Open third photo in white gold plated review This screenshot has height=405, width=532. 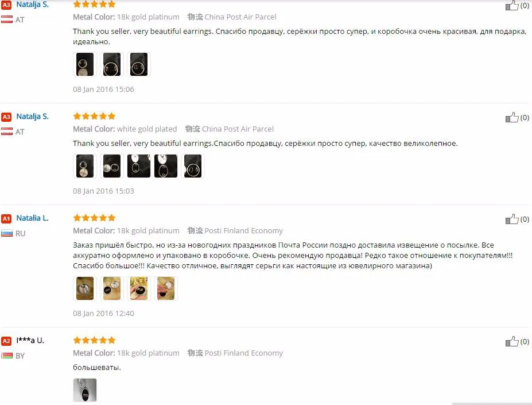(x=139, y=166)
